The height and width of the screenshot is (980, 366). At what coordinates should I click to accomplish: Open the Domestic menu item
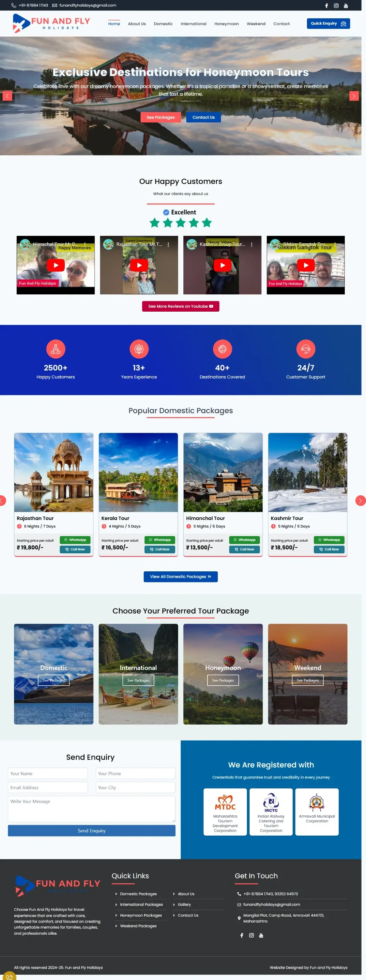[x=163, y=24]
